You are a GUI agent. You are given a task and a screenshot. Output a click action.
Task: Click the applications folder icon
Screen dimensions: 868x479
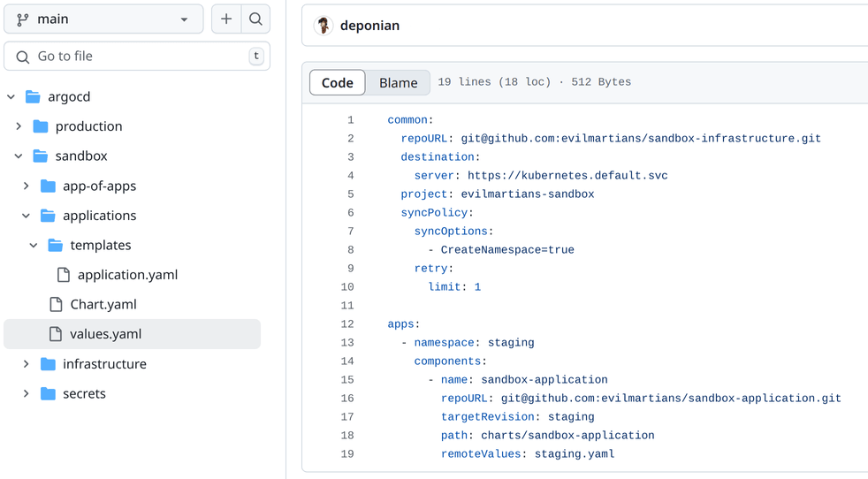point(48,216)
